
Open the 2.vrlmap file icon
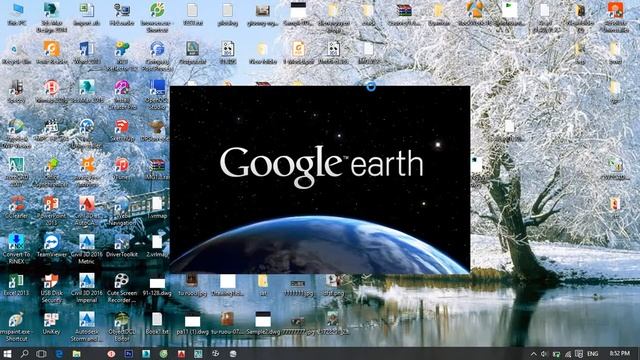pos(157,246)
